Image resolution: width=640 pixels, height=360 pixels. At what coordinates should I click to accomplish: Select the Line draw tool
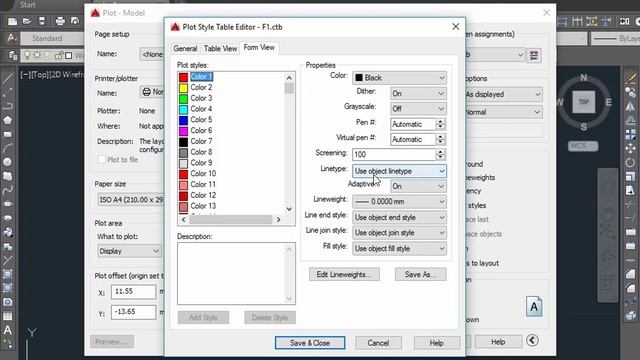click(7, 78)
